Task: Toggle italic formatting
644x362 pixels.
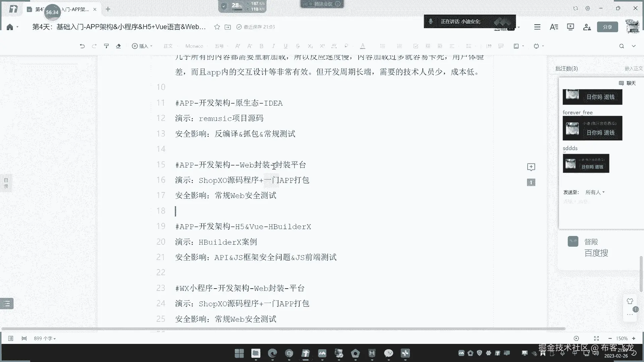Action: click(273, 46)
